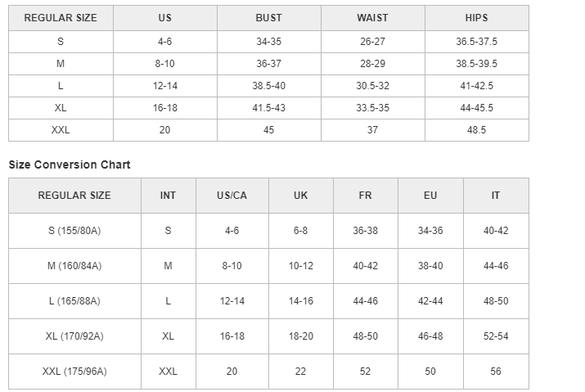Select the S (155/80A) row label
Image resolution: width=585 pixels, height=392 pixels.
74,231
